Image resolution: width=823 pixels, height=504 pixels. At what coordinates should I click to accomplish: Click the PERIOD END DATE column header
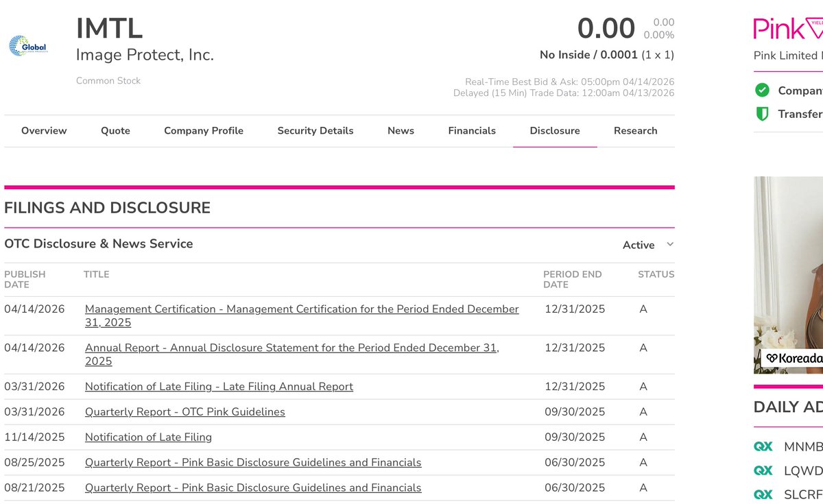click(x=573, y=279)
